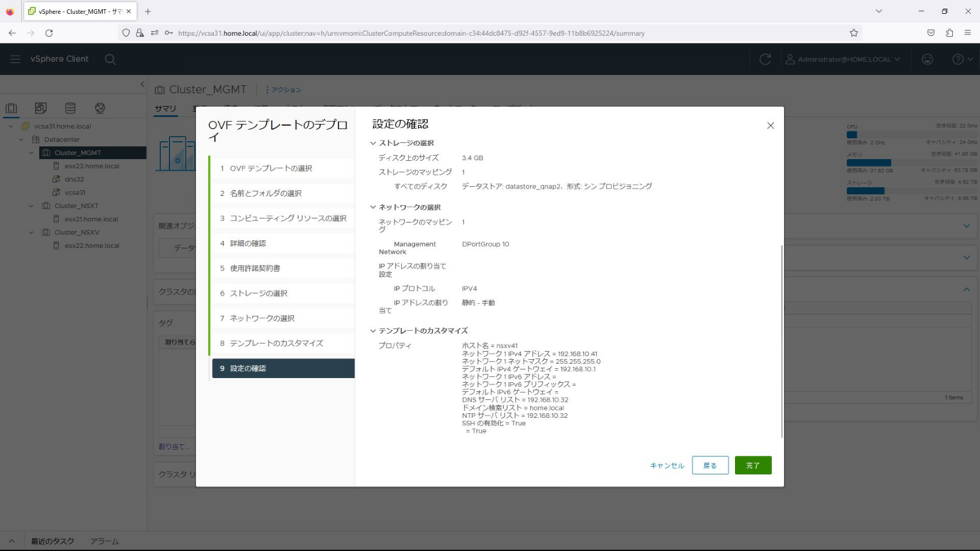
Task: Click the メモリ memory usage bar
Action: (911, 162)
